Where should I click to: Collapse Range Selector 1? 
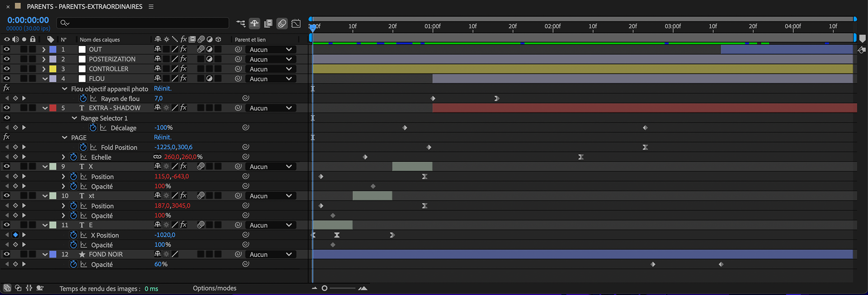[x=75, y=118]
